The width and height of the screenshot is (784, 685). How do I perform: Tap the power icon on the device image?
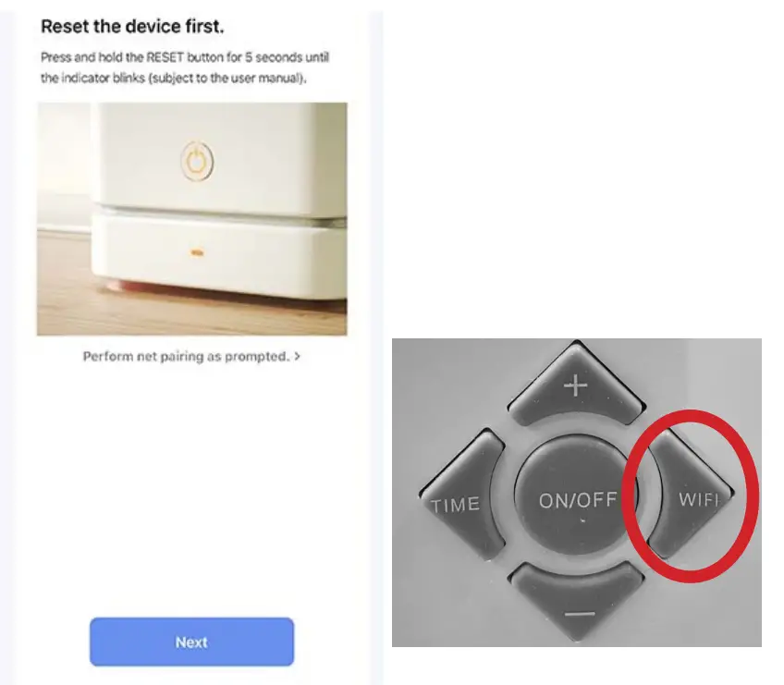pyautogui.click(x=197, y=161)
